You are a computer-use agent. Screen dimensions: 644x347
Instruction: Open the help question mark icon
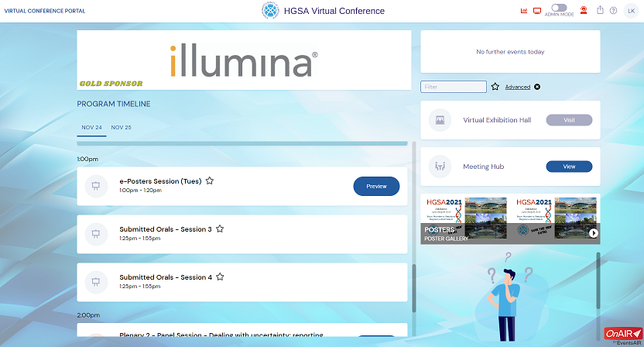click(x=613, y=11)
